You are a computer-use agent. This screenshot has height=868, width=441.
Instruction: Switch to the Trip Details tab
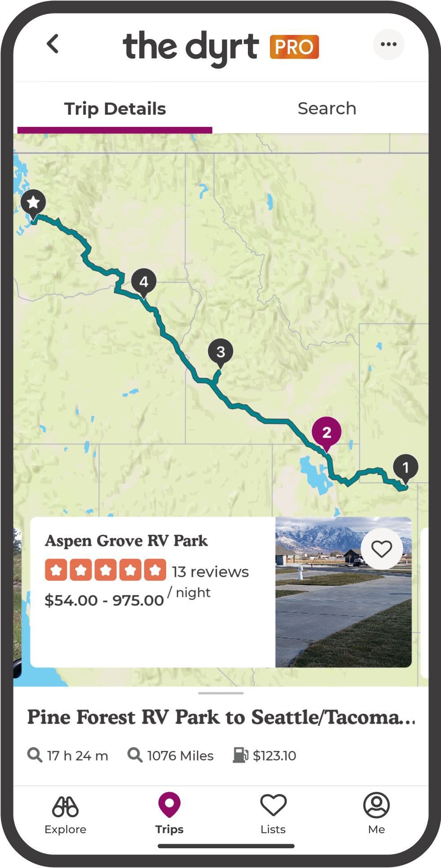(x=115, y=109)
